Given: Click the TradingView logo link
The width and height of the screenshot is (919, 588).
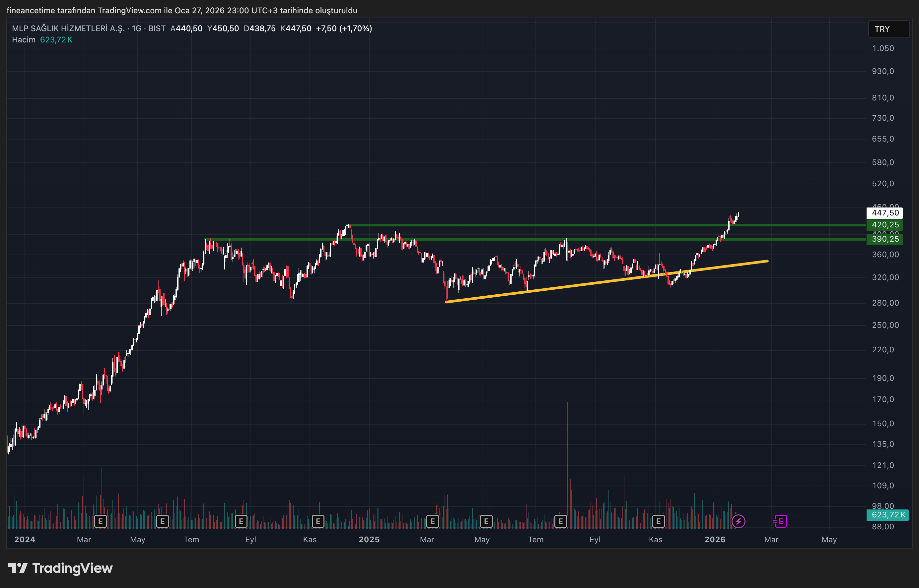Looking at the screenshot, I should (x=60, y=568).
